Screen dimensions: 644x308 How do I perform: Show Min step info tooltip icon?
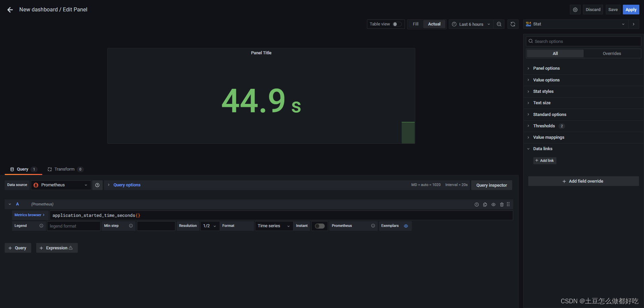coord(131,226)
